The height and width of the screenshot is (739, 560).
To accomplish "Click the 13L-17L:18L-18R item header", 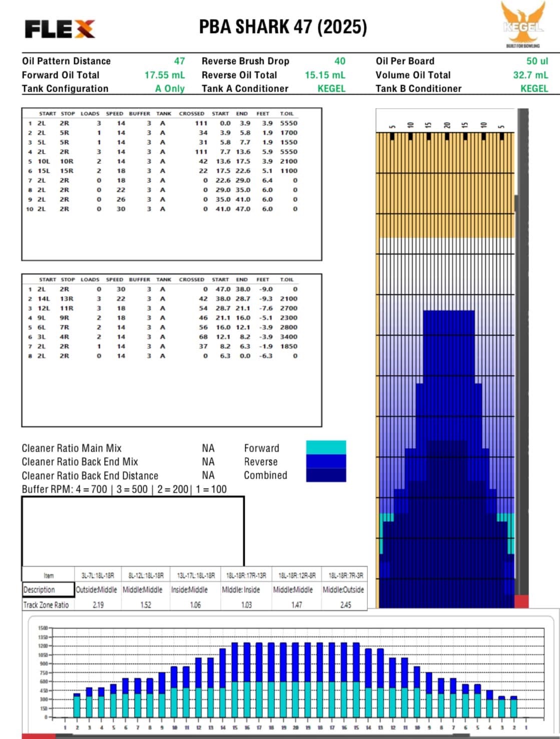I will (x=196, y=575).
